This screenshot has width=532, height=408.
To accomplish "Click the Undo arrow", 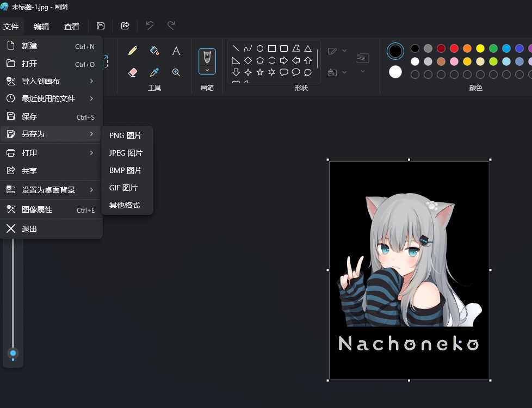I will tap(150, 26).
